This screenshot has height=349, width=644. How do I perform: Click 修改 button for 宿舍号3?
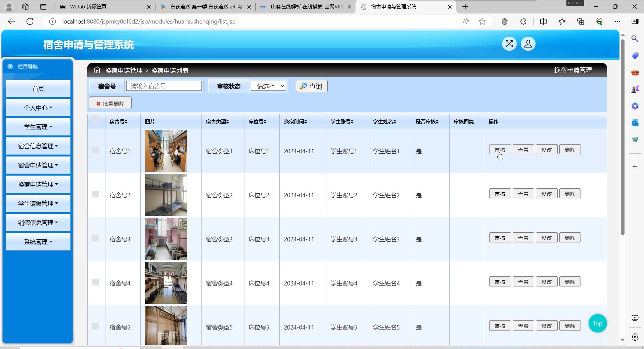(x=547, y=238)
